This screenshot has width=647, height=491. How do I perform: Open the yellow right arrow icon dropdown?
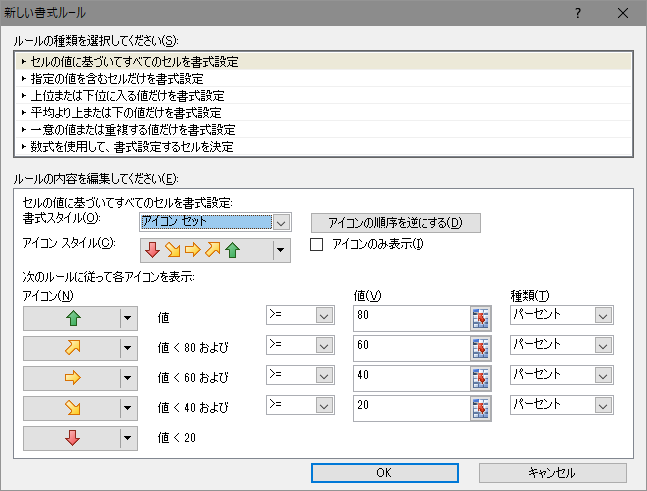(128, 378)
